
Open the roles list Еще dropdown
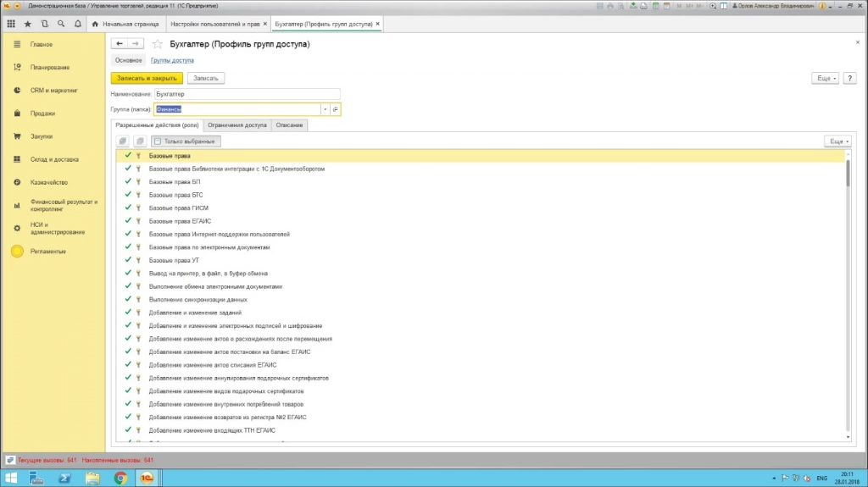click(x=838, y=141)
